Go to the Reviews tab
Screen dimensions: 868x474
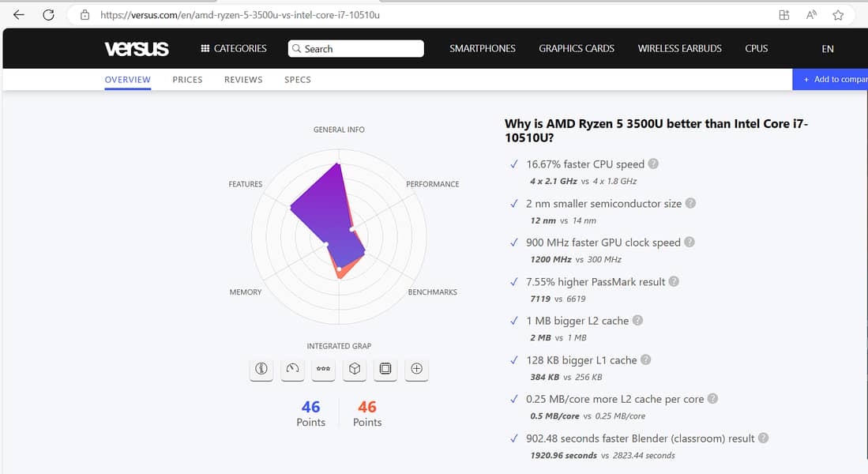[242, 80]
